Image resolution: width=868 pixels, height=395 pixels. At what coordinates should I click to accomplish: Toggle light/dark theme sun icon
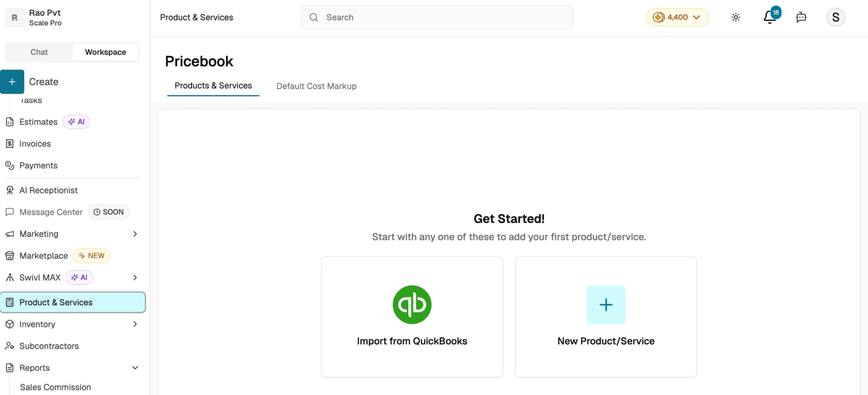point(736,17)
